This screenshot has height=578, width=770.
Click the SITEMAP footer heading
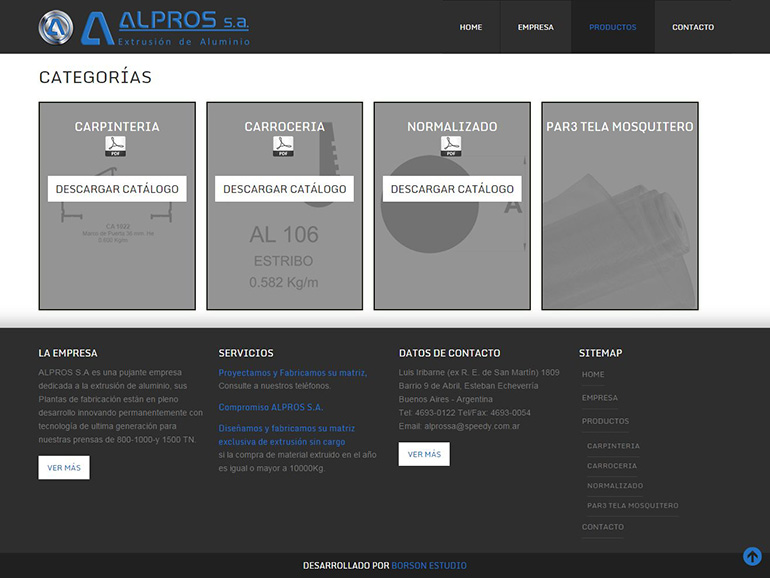600,353
